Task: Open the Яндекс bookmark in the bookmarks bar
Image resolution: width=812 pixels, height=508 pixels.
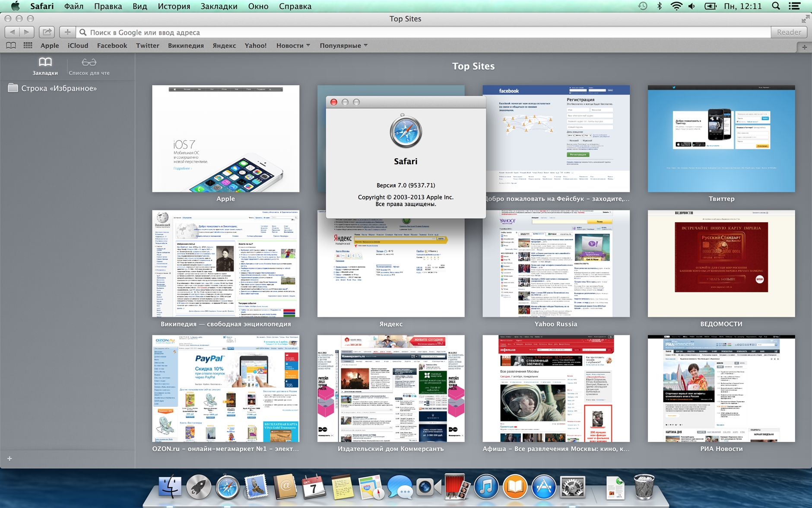Action: (x=224, y=45)
